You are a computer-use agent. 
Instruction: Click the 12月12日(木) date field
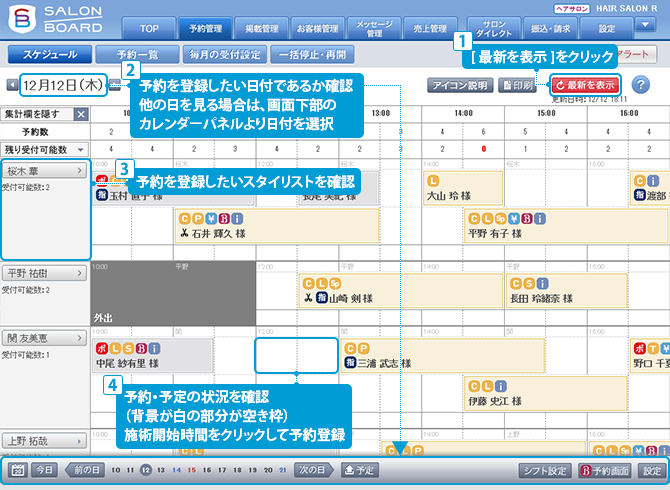pyautogui.click(x=63, y=85)
